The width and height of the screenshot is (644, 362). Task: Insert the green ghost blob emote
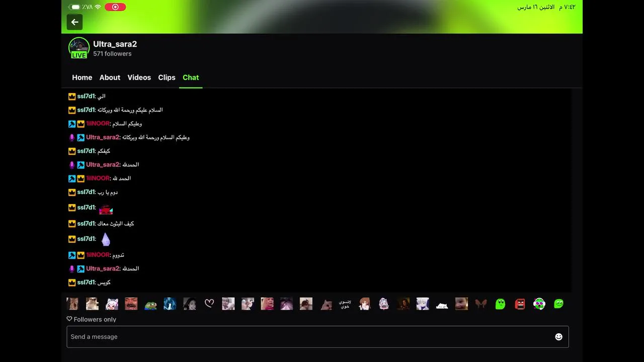500,304
